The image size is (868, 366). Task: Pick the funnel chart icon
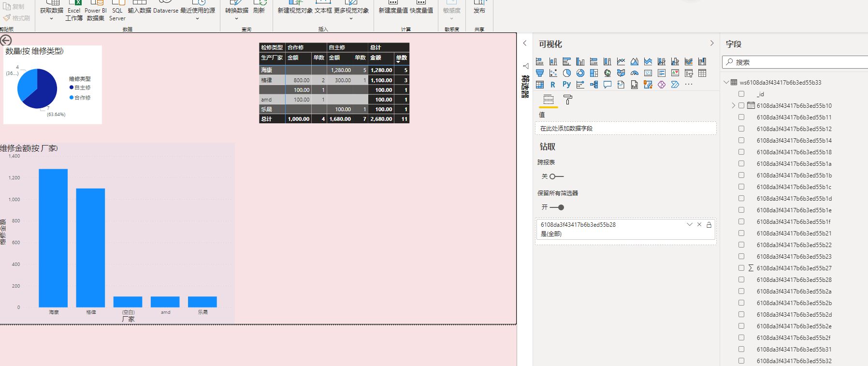[x=540, y=73]
